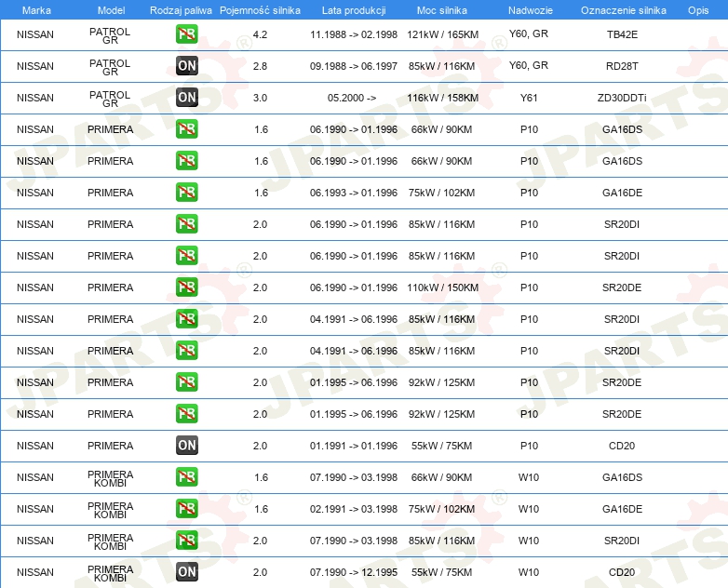Screen dimensions: 728x588
Task: Click the 06.1993 -> 01.1996 production years
Action: pyautogui.click(x=354, y=193)
